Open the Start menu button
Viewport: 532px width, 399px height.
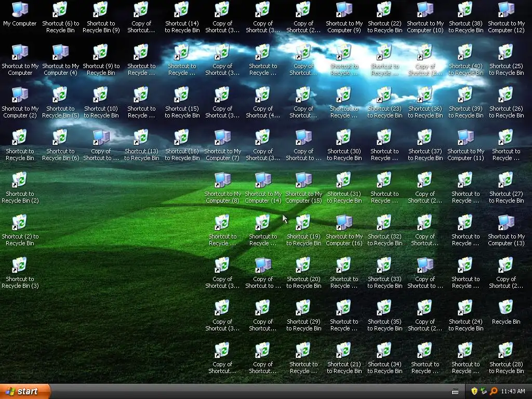click(25, 392)
